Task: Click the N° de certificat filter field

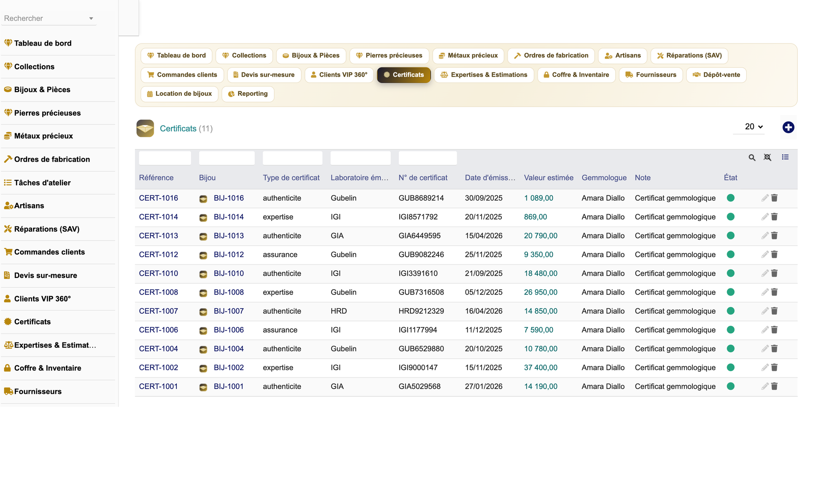Action: point(428,158)
